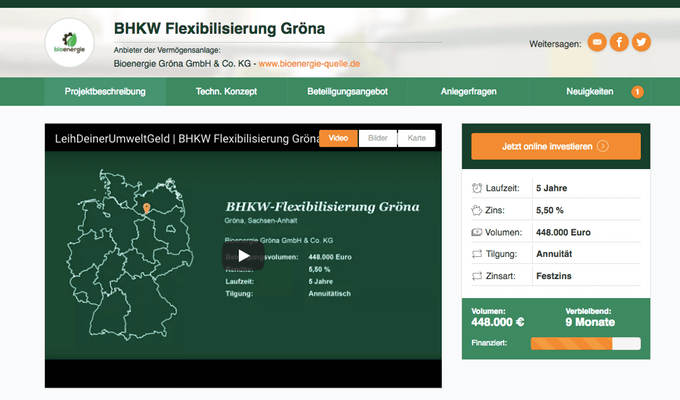The height and width of the screenshot is (400, 680).
Task: Open the Projektbeschreibung tab
Action: 105,92
